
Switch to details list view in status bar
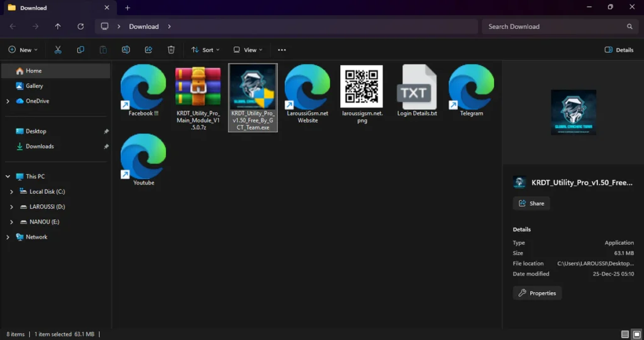(625, 334)
